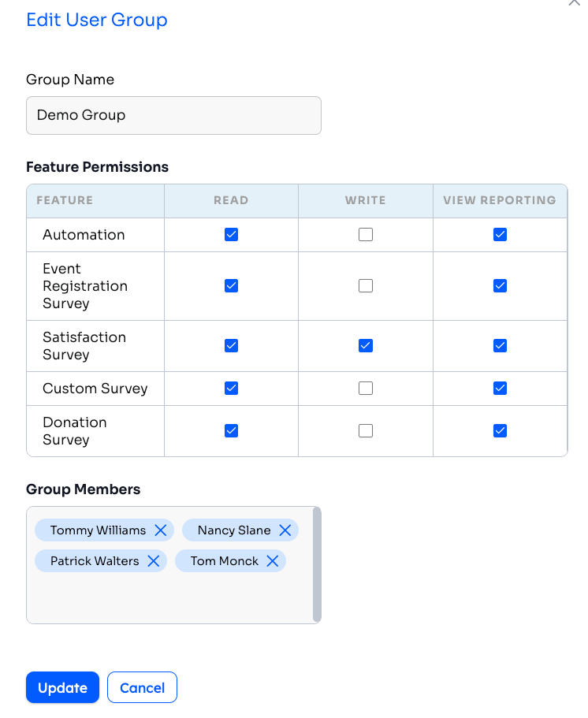Uncheck Read permission for Custom Survey
Screen dimensions: 588x718
(231, 389)
